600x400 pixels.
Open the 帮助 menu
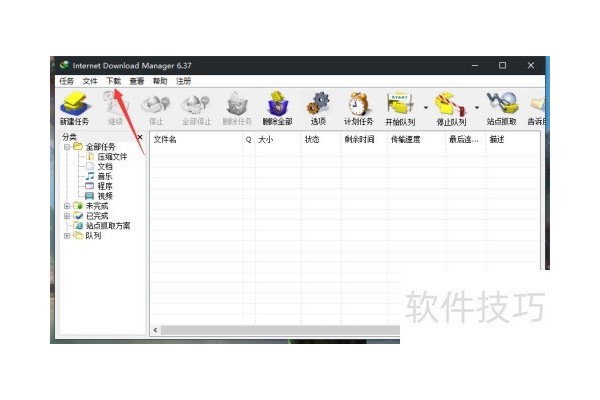[x=160, y=81]
